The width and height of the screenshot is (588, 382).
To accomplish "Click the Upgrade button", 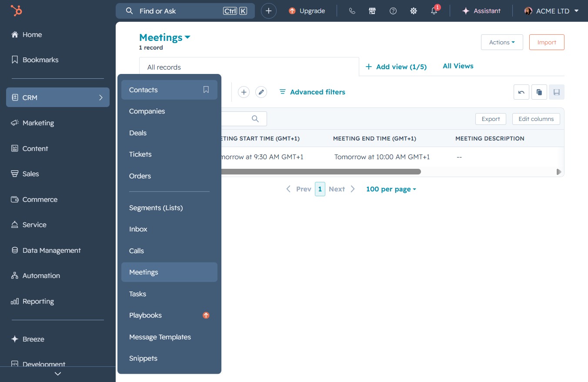I will [307, 11].
